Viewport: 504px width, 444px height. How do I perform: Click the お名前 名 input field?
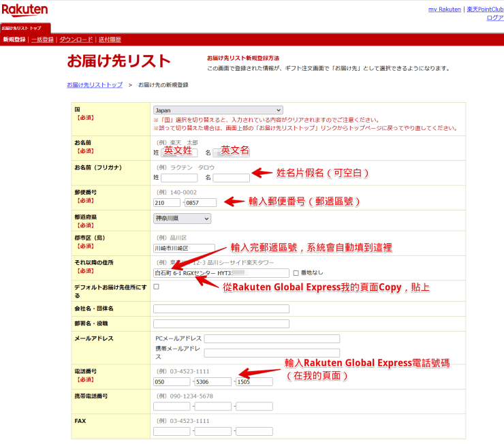click(x=231, y=153)
